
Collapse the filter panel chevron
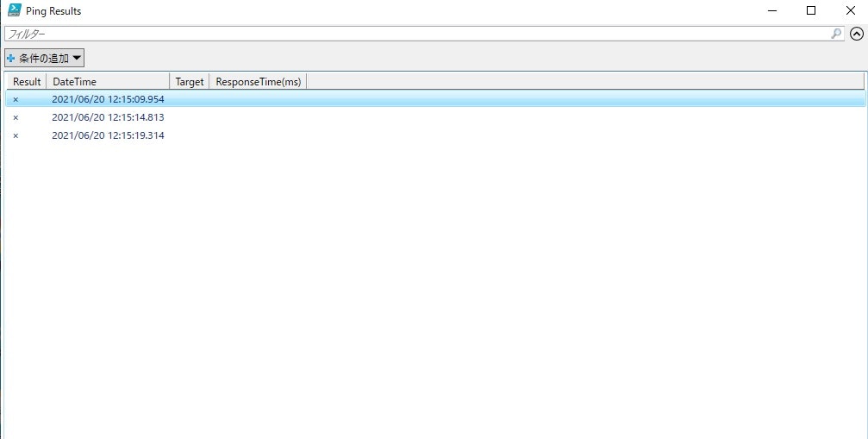pos(857,34)
